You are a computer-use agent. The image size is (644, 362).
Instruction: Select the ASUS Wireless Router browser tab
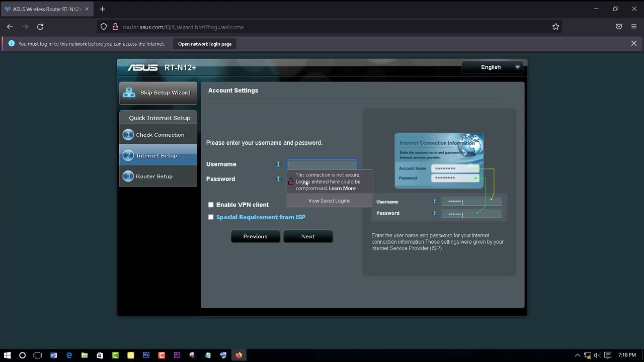(x=47, y=9)
